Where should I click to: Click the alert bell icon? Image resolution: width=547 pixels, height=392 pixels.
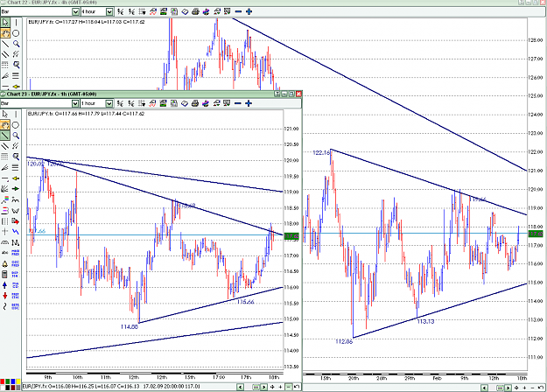(x=5, y=263)
